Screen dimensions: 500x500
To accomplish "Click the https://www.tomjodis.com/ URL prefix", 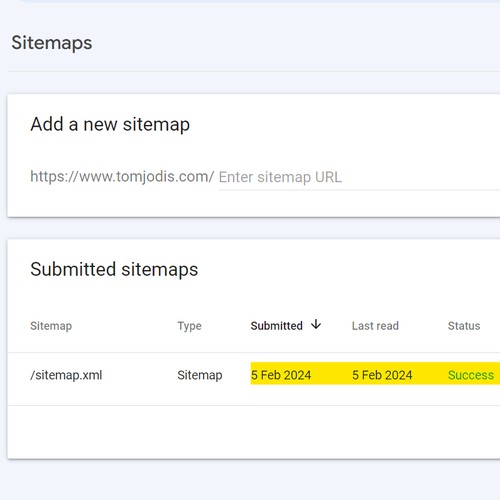I will [x=122, y=176].
